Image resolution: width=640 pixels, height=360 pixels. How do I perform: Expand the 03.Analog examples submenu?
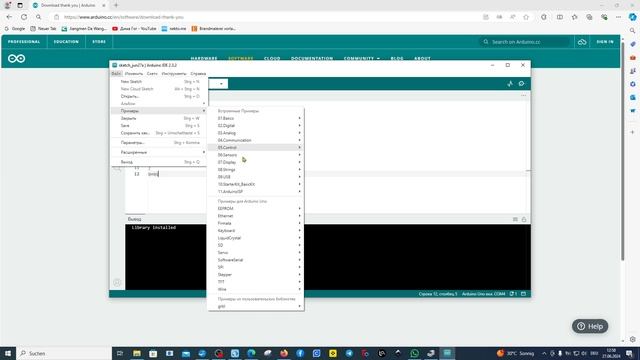click(256, 133)
